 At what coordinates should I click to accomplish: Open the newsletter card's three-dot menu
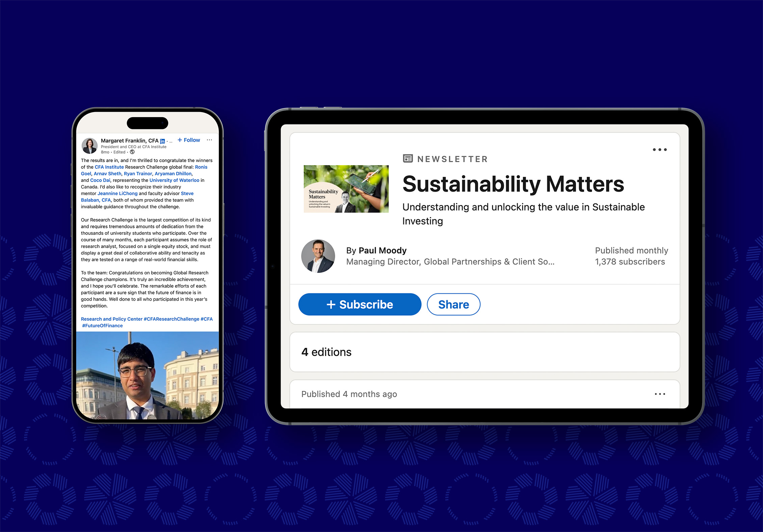[660, 150]
